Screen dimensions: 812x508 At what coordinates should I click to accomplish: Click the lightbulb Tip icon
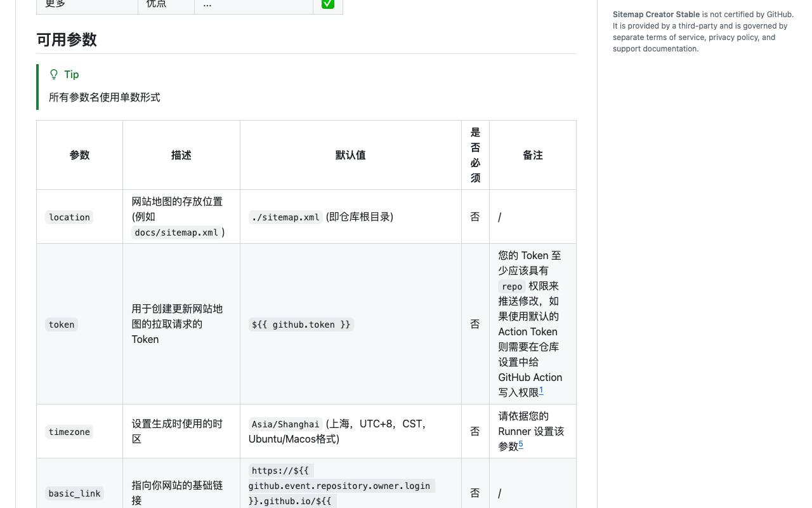tap(54, 74)
